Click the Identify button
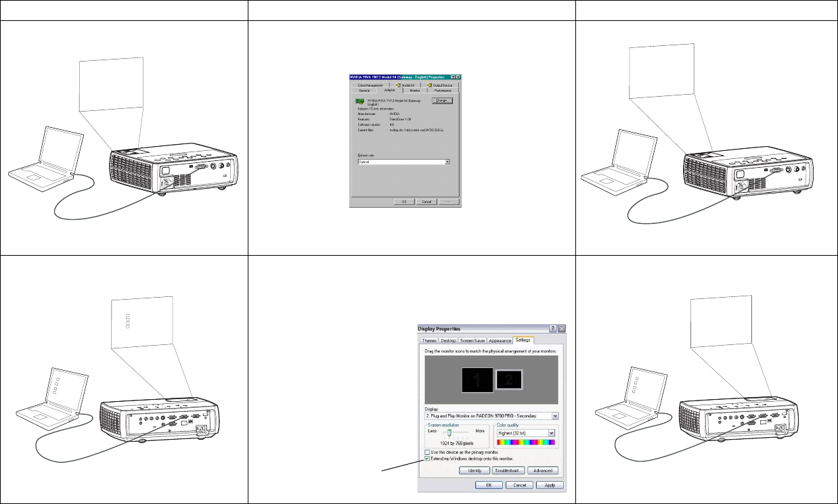 tap(475, 470)
